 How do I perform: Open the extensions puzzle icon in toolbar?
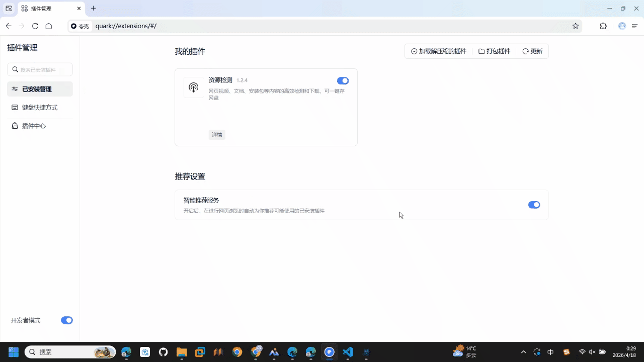coord(603,26)
